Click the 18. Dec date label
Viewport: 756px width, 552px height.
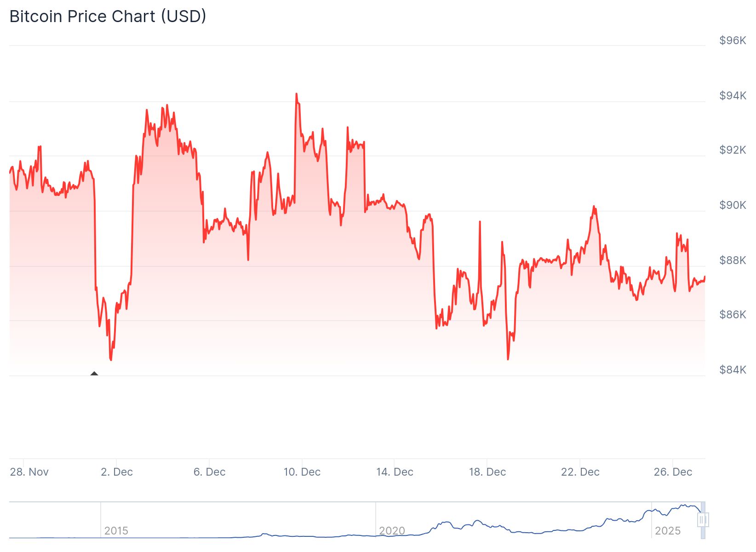[x=487, y=472]
